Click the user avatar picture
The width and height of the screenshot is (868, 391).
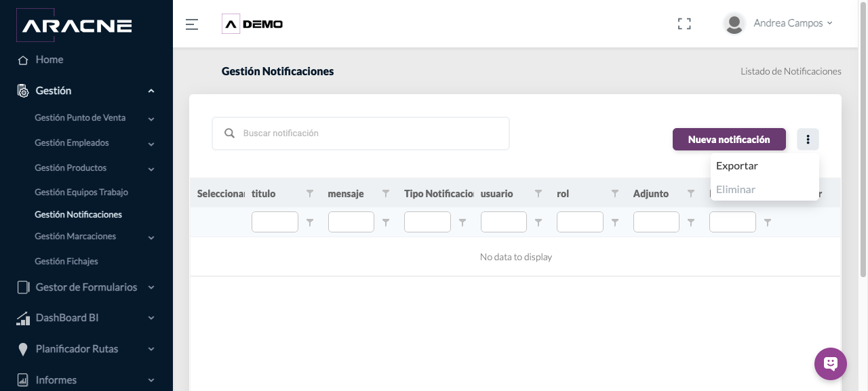click(x=734, y=24)
